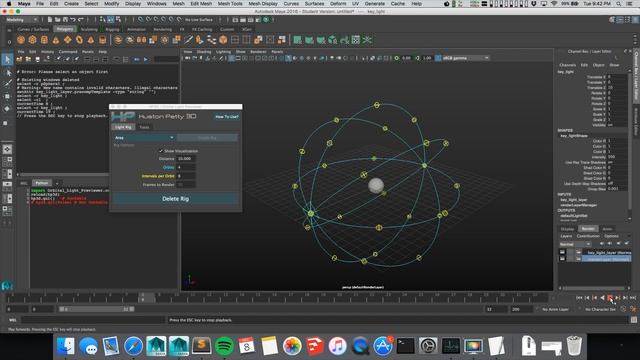Click the polygon cube shelf icon

[32, 40]
